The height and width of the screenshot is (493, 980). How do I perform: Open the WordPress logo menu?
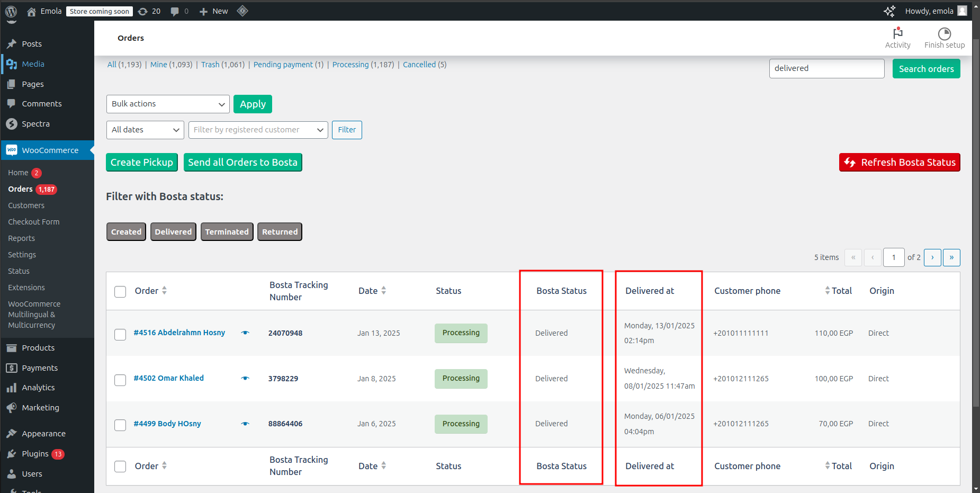pos(11,11)
